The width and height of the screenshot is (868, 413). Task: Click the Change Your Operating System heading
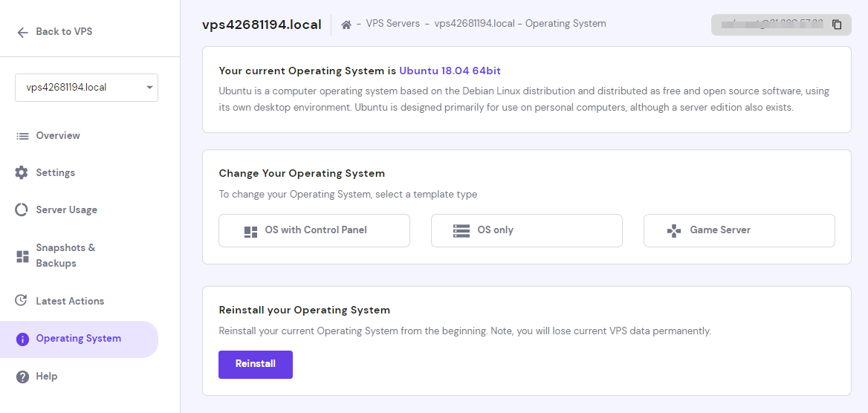point(302,173)
